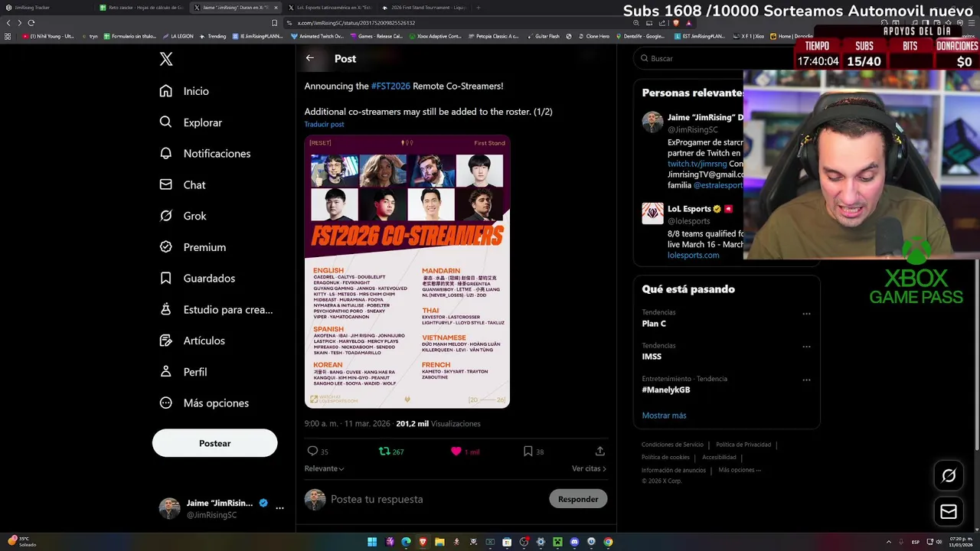Reload the page with browser refresh

point(31,23)
